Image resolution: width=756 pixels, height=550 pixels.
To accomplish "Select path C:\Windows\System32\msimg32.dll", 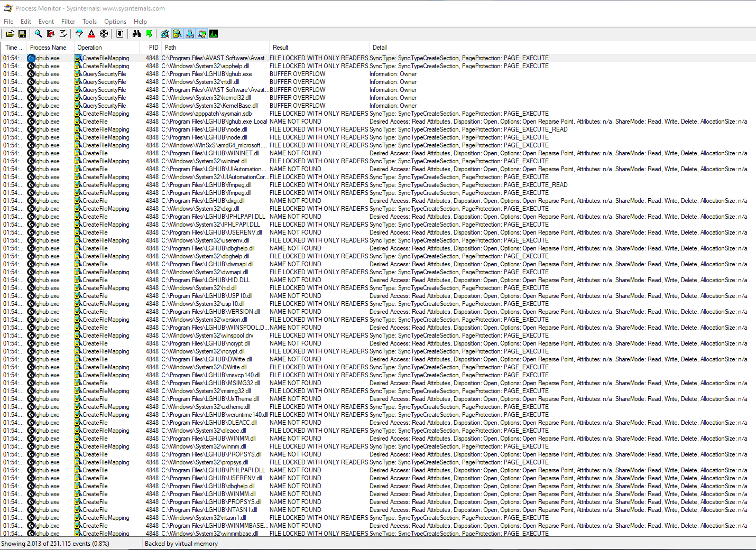I will click(x=206, y=391).
